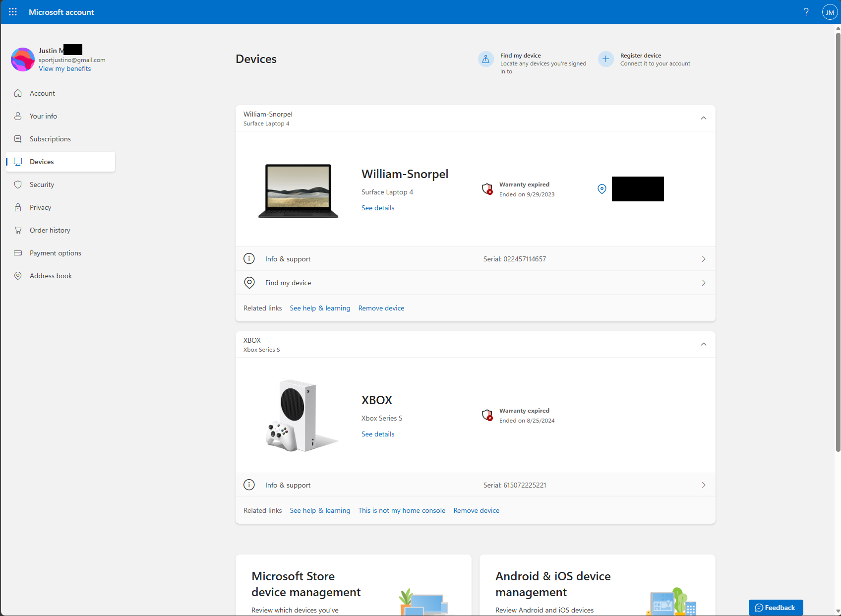The height and width of the screenshot is (616, 841).
Task: Click the scrollbar down arrow
Action: [838, 611]
